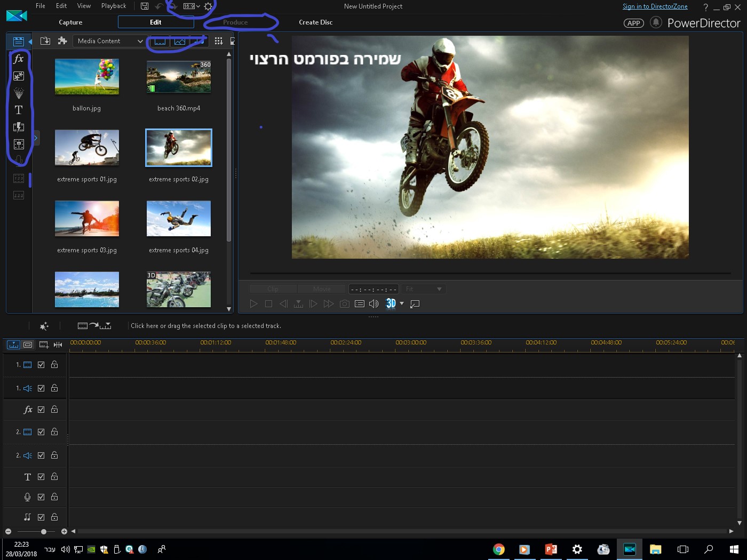
Task: Open the View menu
Action: (84, 6)
